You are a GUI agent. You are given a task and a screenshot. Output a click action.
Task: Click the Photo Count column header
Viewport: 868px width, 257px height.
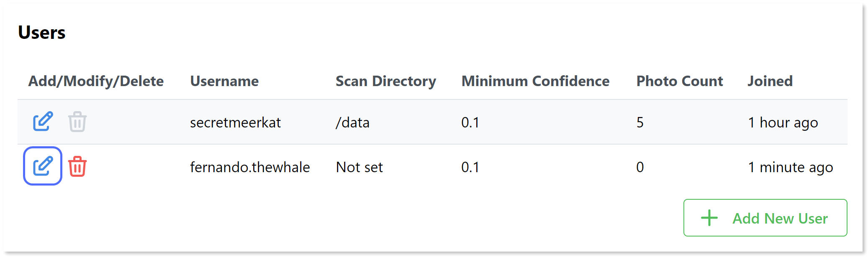(x=679, y=81)
